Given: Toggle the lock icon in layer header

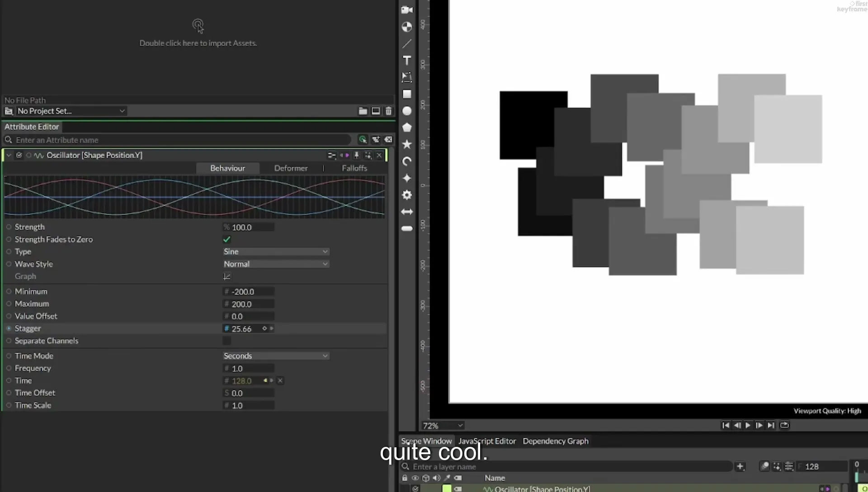Looking at the screenshot, I should [x=405, y=478].
